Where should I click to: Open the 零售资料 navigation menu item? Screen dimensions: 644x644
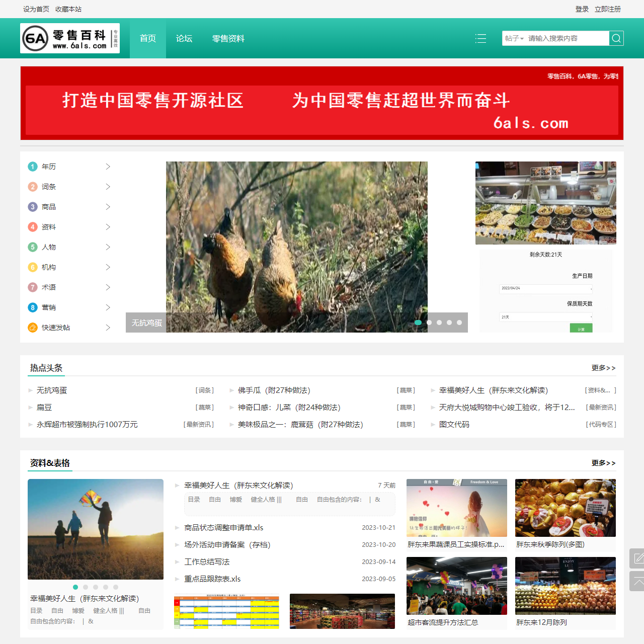tap(229, 38)
